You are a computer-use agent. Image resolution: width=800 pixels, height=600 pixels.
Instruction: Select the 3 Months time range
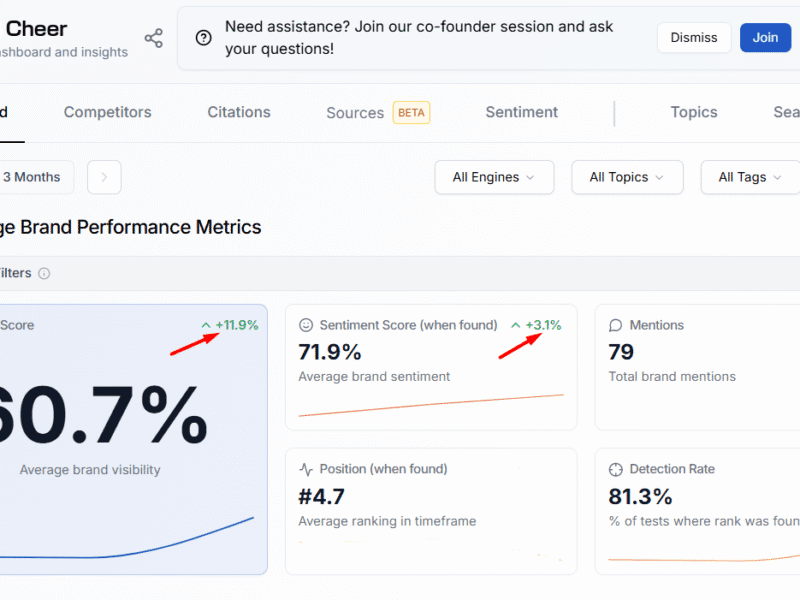(32, 177)
